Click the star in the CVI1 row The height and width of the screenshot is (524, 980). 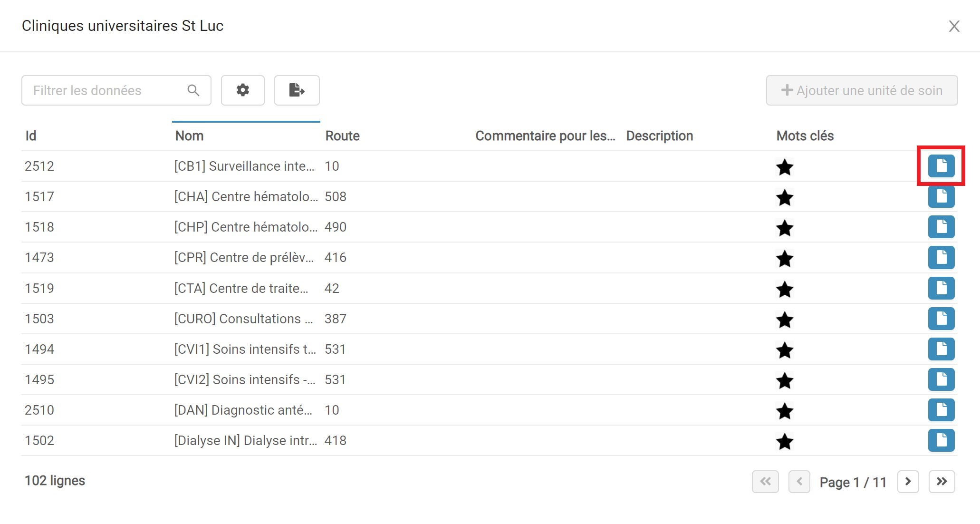785,350
